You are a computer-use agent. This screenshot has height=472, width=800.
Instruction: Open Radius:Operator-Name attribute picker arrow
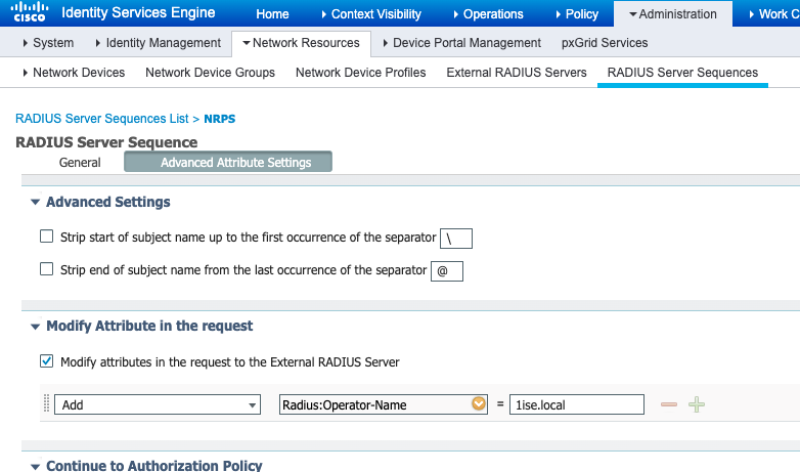click(479, 404)
